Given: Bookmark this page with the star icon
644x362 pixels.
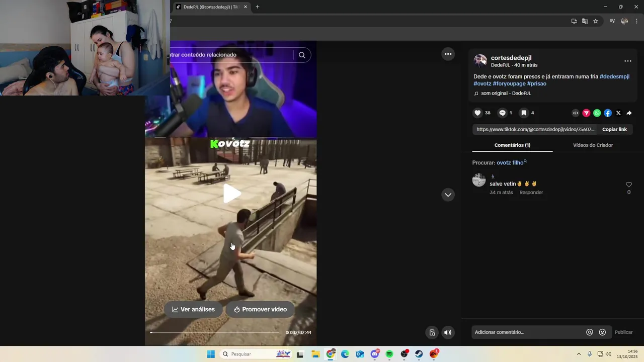Looking at the screenshot, I should pos(596,21).
